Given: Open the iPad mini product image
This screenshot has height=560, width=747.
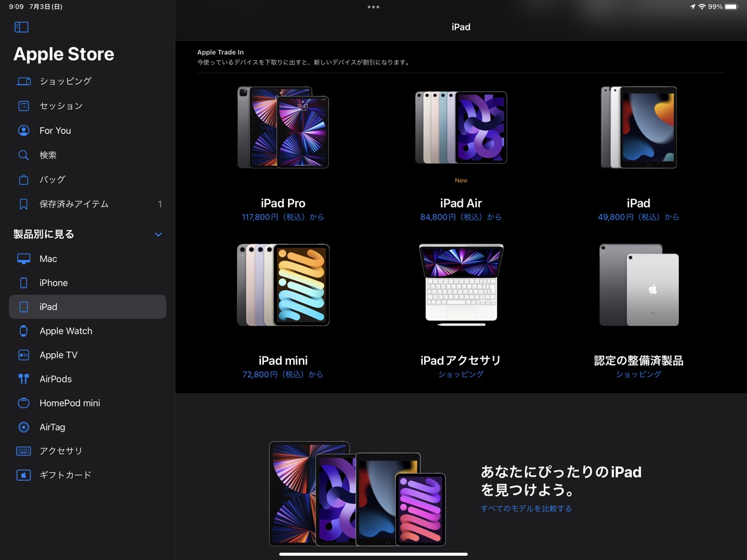Looking at the screenshot, I should (x=283, y=285).
